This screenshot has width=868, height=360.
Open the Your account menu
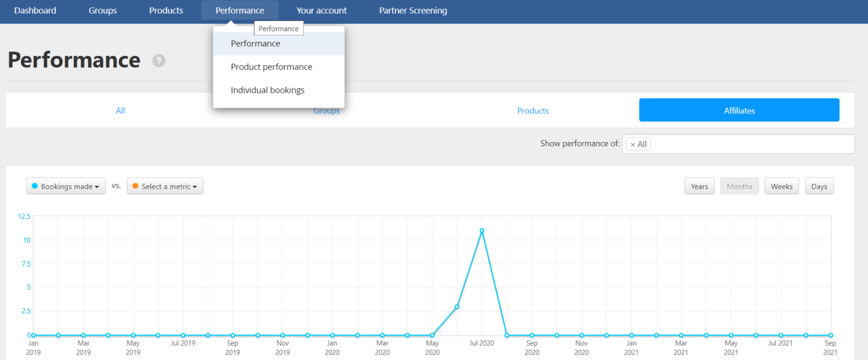[x=321, y=10]
